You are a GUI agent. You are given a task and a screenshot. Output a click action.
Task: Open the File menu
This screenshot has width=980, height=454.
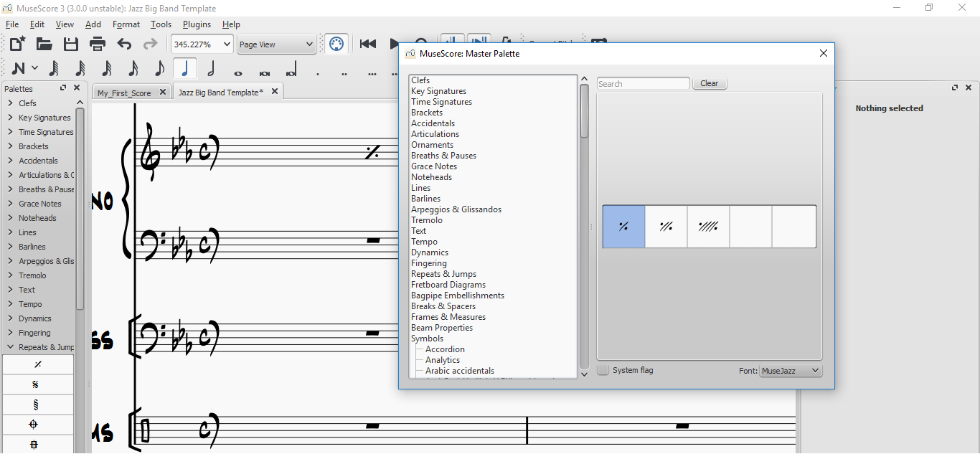(x=12, y=24)
